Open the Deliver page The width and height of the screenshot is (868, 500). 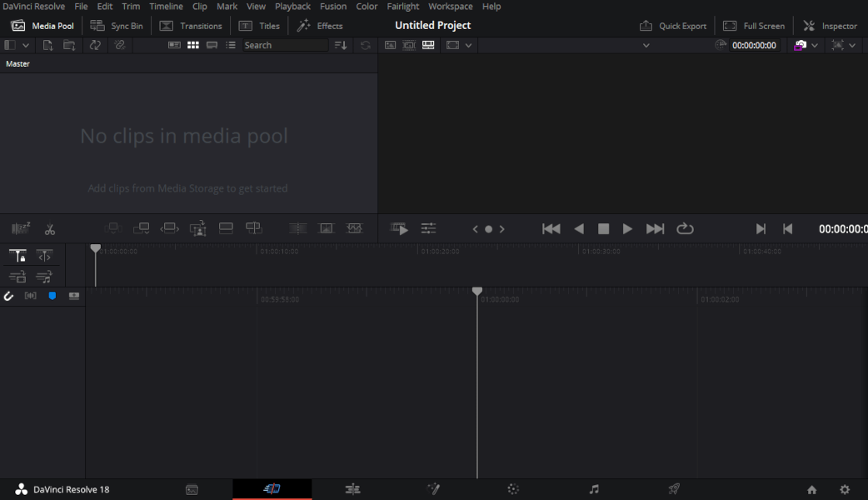pos(673,489)
